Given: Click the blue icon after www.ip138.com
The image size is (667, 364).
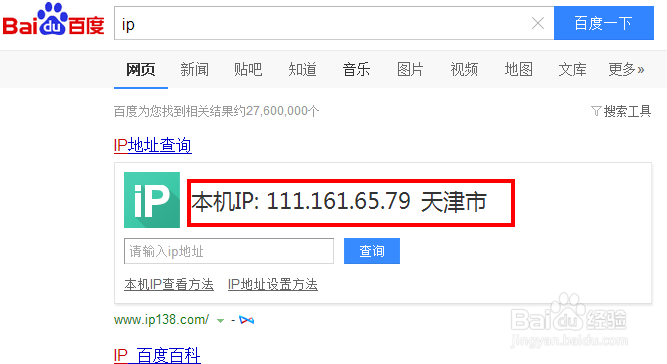Looking at the screenshot, I should coord(246,320).
